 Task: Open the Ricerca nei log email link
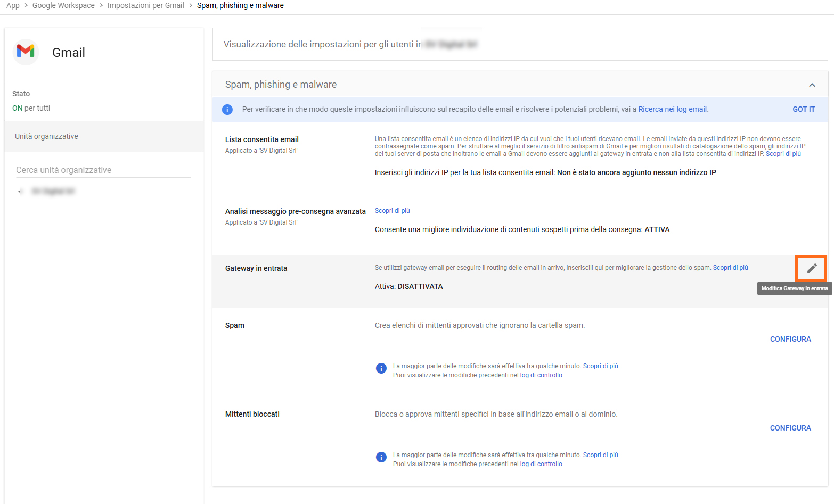673,109
